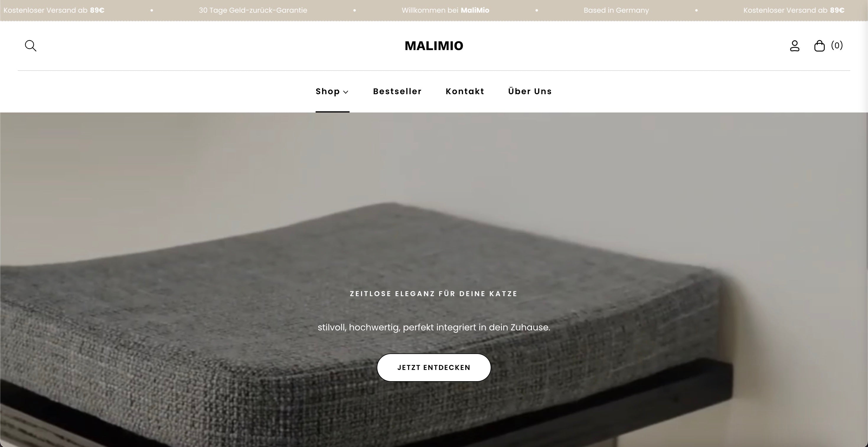Open the shopping bag icon
The height and width of the screenshot is (447, 868).
(x=820, y=45)
